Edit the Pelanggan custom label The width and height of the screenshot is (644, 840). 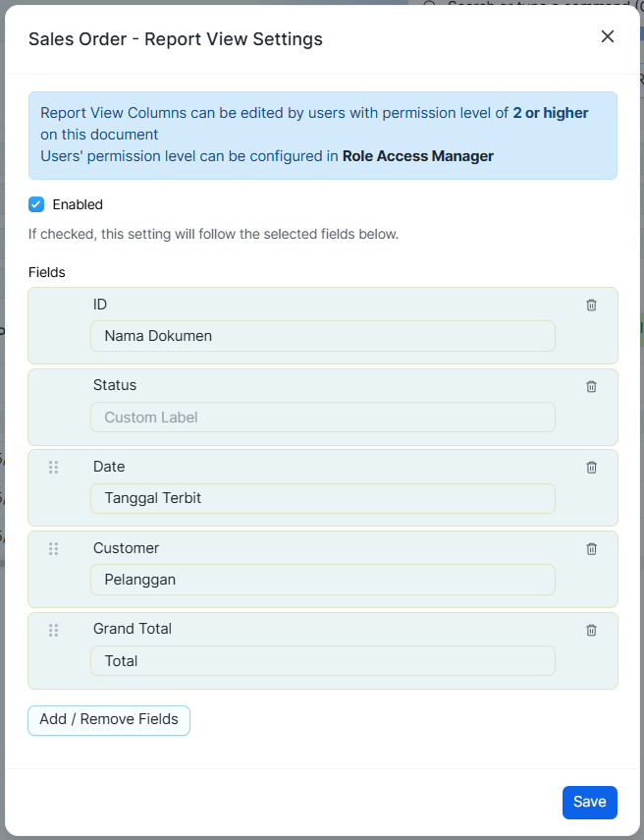point(323,580)
